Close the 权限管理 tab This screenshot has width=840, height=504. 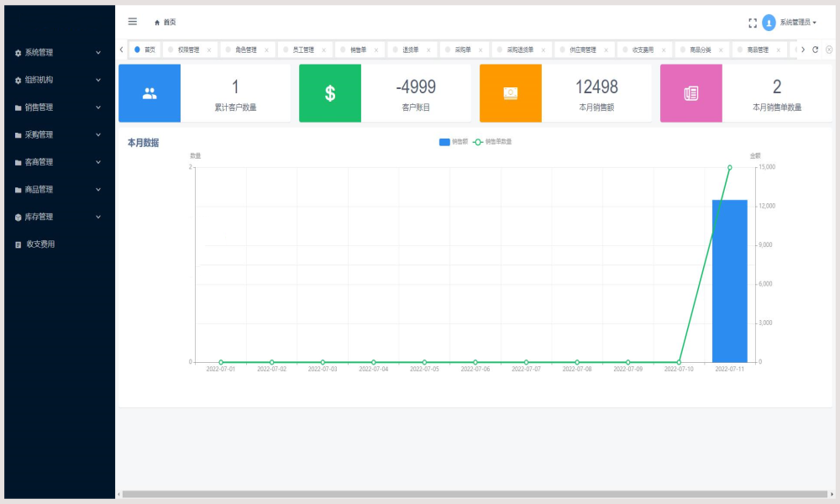point(209,50)
